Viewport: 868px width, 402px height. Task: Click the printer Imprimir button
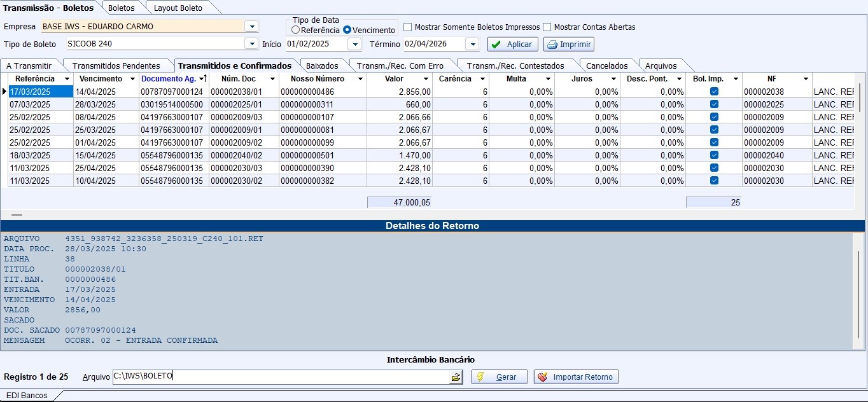pos(568,45)
